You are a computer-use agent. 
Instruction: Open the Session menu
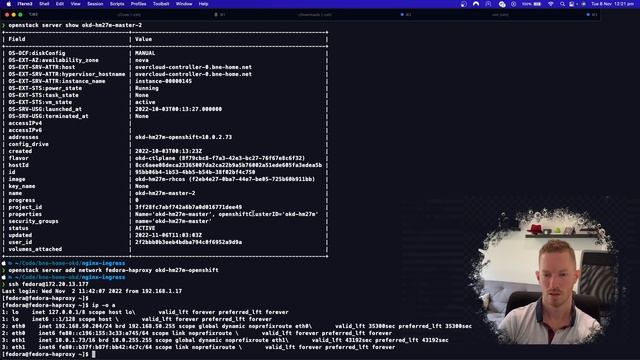(95, 4)
